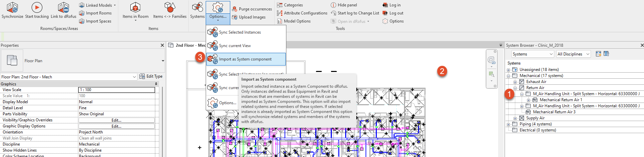Open the Systems view dropdown in System Browser
The image size is (644, 157).
pos(532,54)
